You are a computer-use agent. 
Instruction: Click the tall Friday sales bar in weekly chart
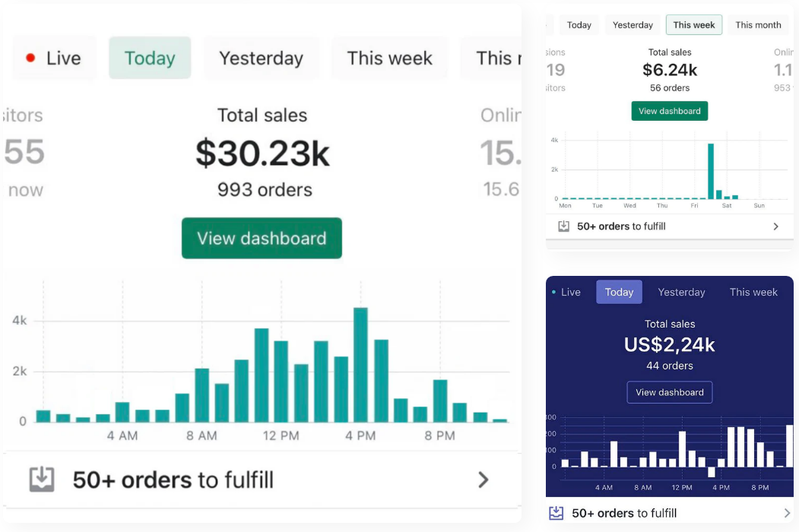[x=711, y=171]
